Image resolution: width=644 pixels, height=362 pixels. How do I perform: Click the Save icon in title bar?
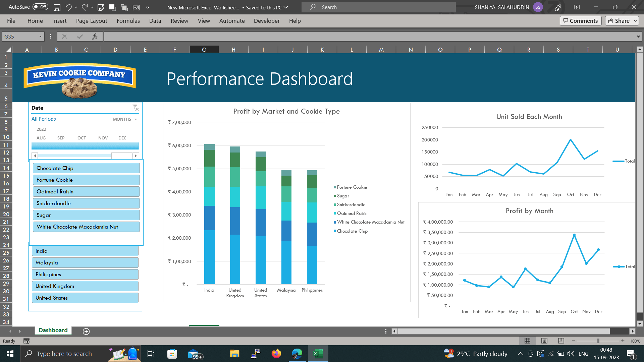pos(57,7)
